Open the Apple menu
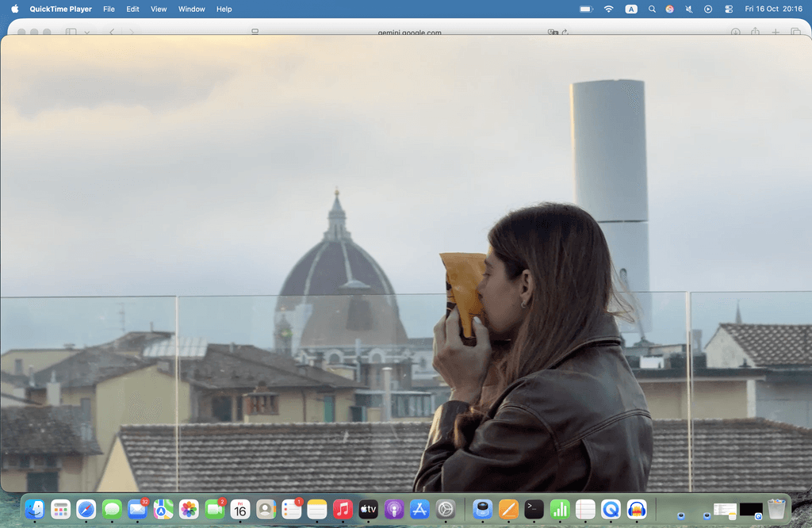 point(14,9)
